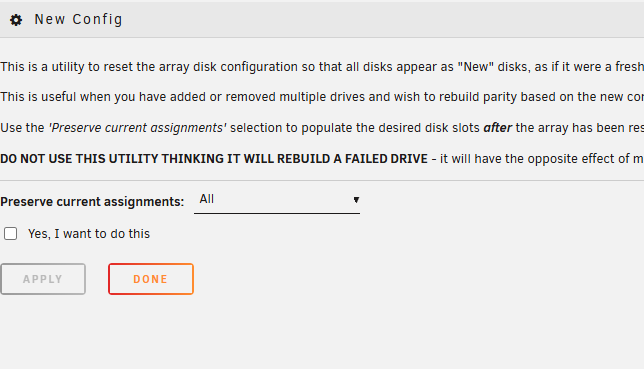Screen dimensions: 644x369
Task: Select the All value in the dropdown
Action: [207, 199]
